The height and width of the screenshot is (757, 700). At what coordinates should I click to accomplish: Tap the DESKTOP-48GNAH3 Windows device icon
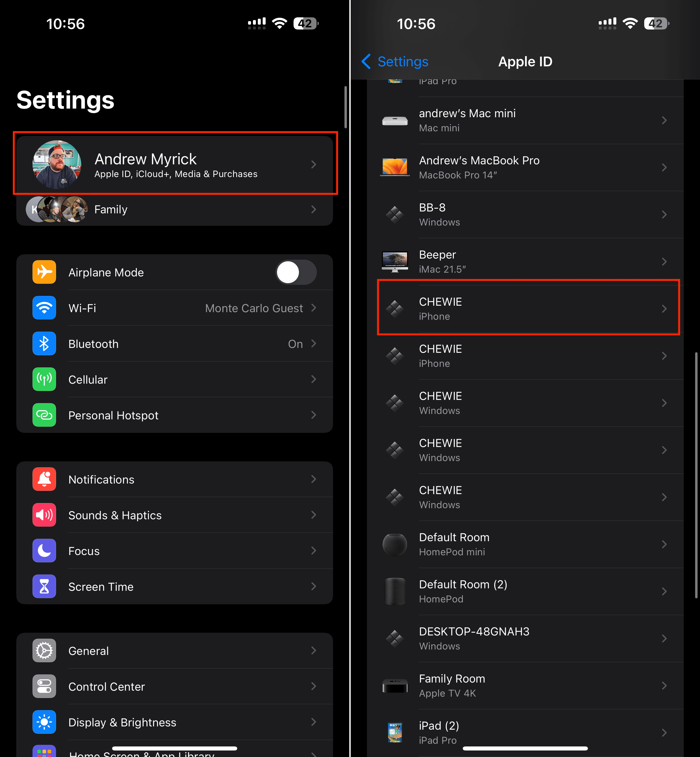tap(395, 638)
